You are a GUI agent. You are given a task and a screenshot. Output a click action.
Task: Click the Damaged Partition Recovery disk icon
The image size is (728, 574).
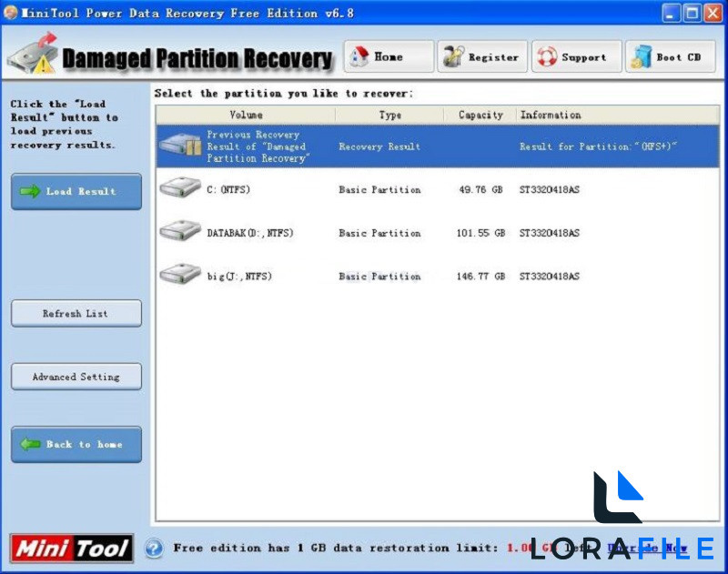pyautogui.click(x=35, y=55)
